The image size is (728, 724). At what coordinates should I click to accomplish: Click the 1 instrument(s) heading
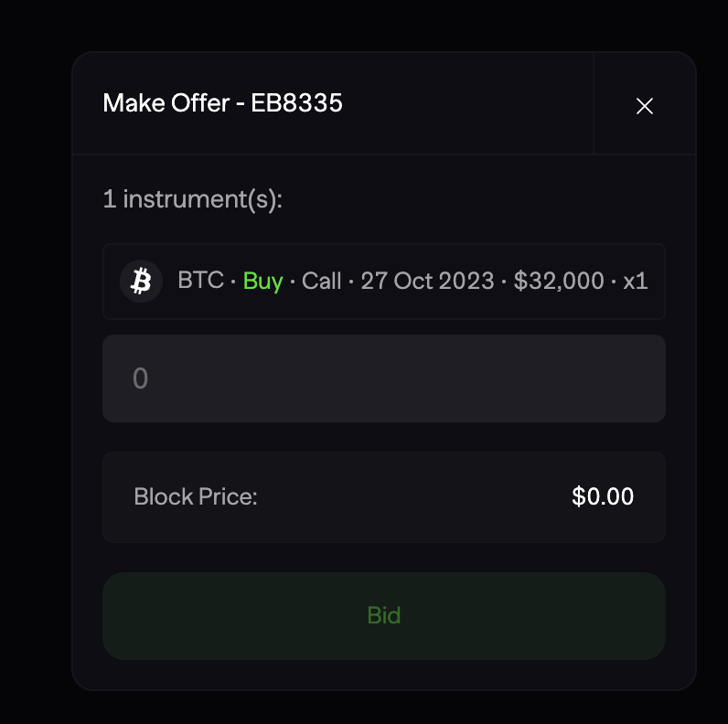click(193, 199)
